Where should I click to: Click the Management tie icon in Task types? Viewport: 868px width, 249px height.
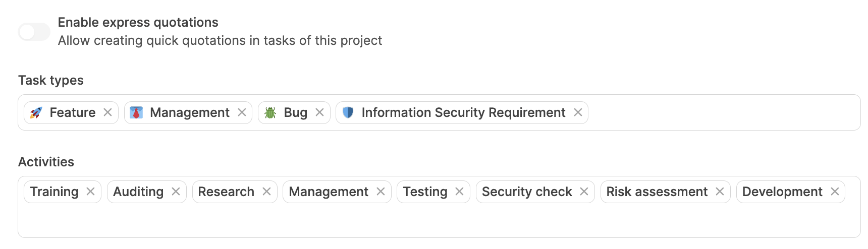pos(136,112)
